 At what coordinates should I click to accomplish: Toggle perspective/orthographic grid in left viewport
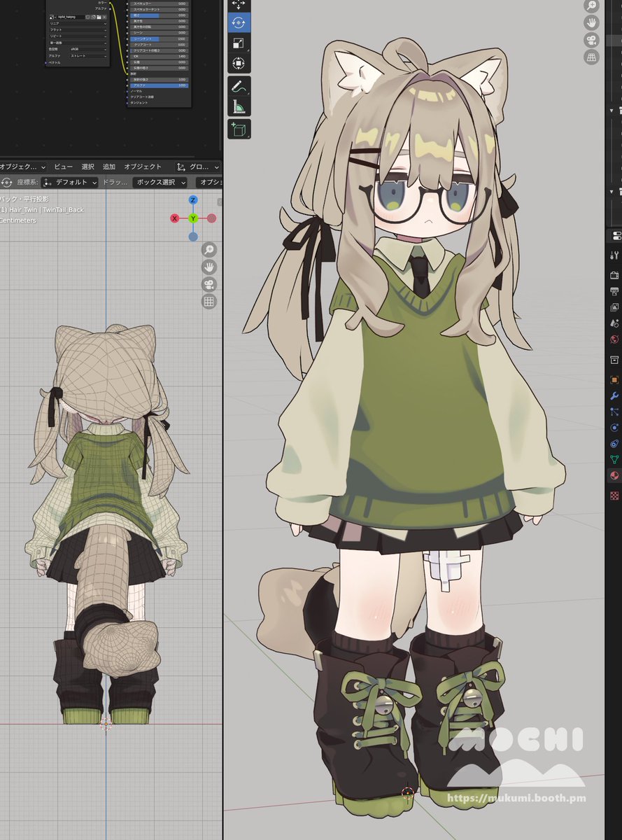coord(208,302)
